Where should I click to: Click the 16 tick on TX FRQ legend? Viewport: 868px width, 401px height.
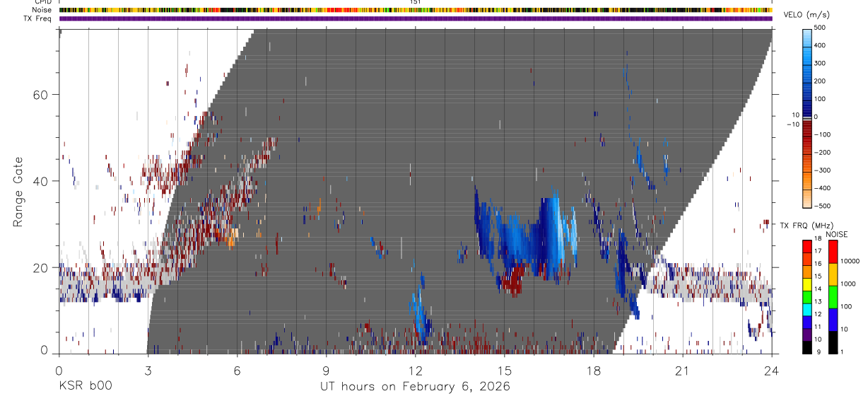click(819, 264)
